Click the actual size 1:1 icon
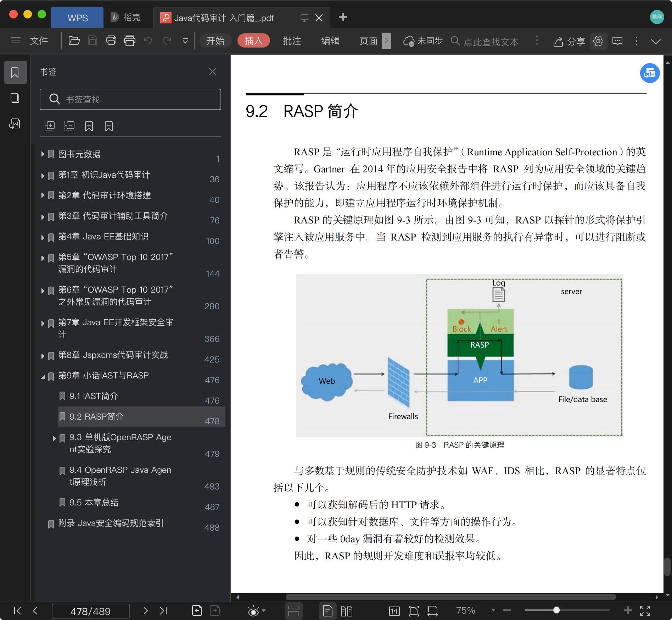 point(394,610)
